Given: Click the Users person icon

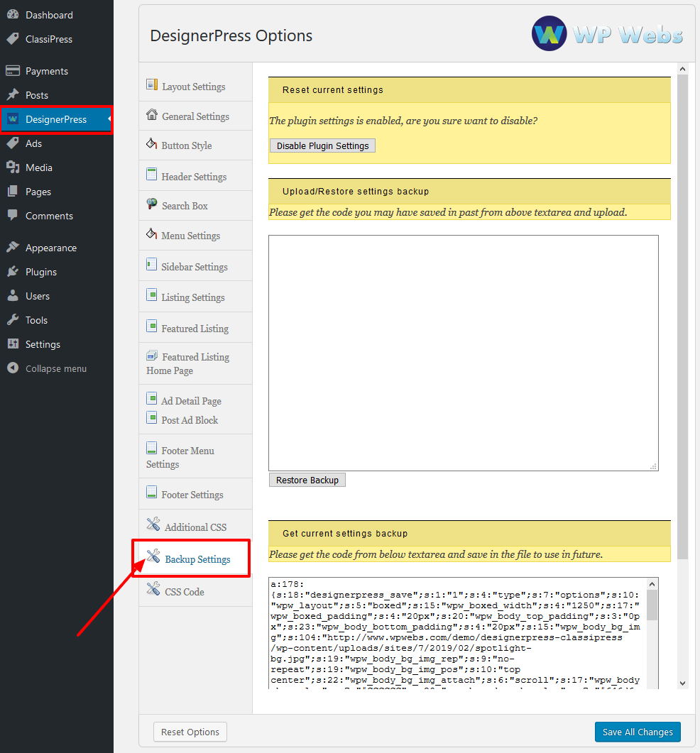Looking at the screenshot, I should [x=13, y=295].
